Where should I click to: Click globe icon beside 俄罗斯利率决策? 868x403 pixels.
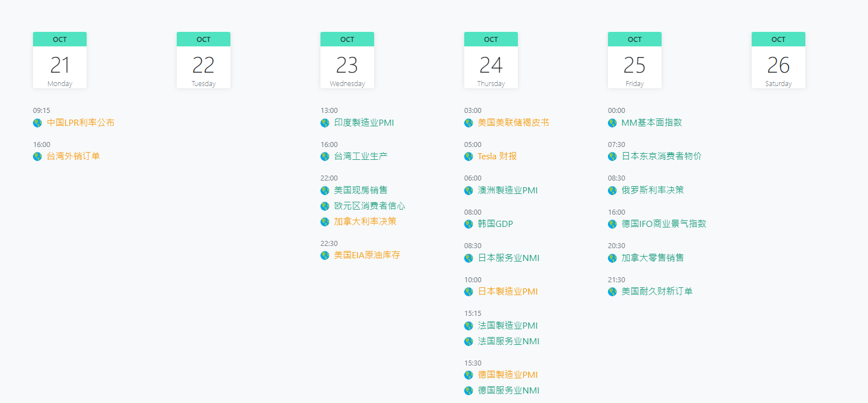click(x=612, y=191)
